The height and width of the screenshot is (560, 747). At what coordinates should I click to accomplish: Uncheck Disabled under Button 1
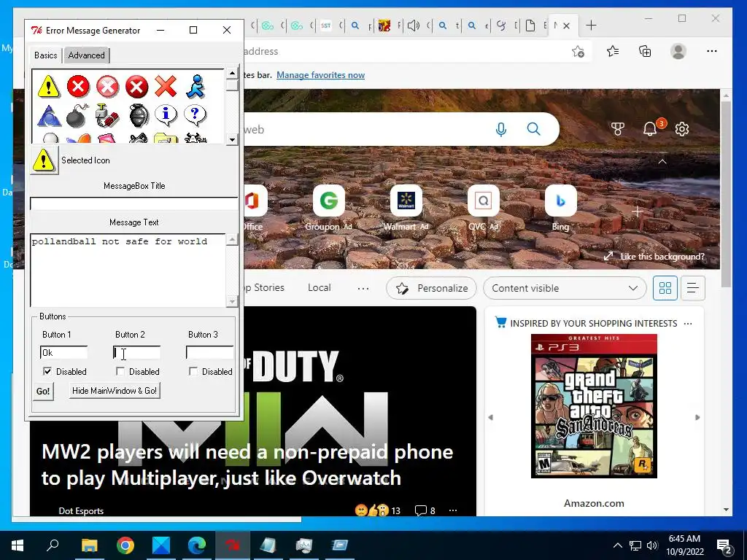pos(47,371)
